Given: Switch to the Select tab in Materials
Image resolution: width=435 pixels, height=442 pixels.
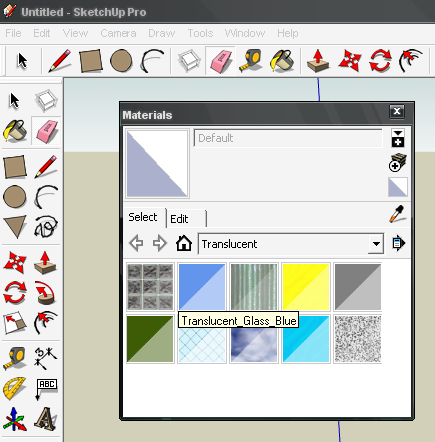Looking at the screenshot, I should point(143,217).
